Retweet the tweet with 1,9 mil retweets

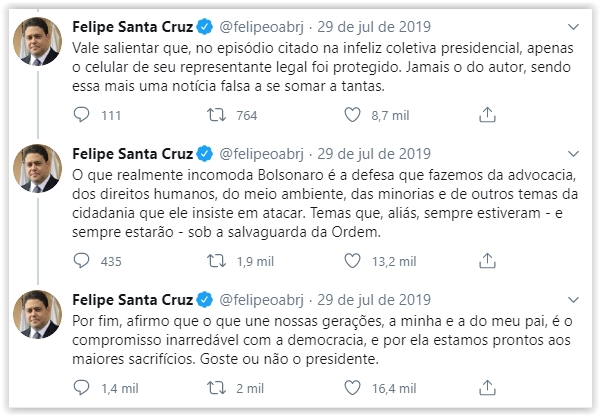tap(215, 261)
